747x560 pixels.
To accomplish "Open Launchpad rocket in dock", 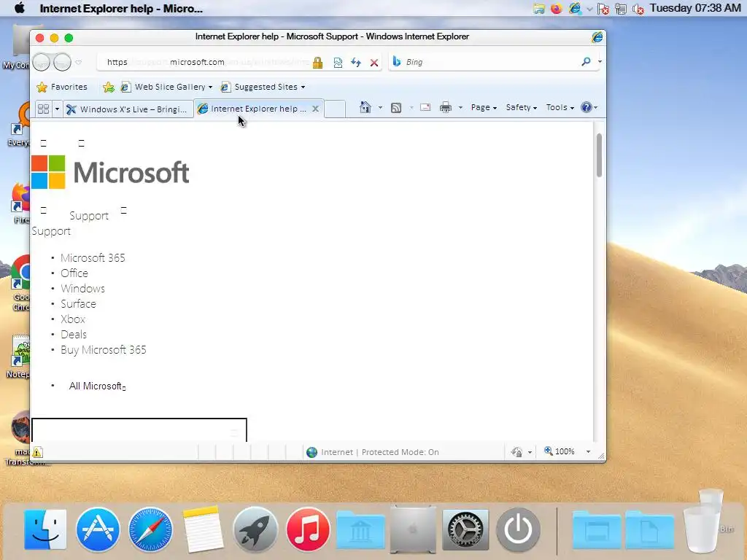I will [x=255, y=529].
